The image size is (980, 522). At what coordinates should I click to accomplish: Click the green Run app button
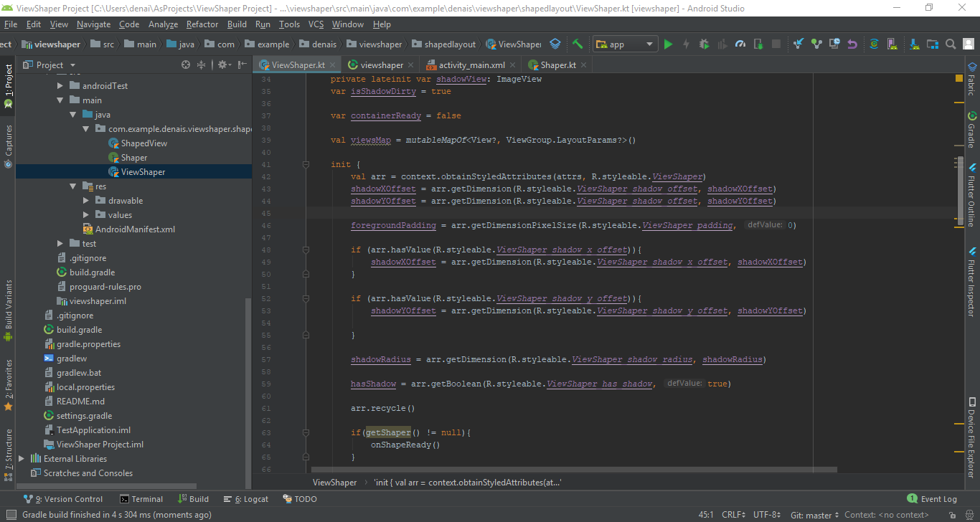(x=668, y=44)
